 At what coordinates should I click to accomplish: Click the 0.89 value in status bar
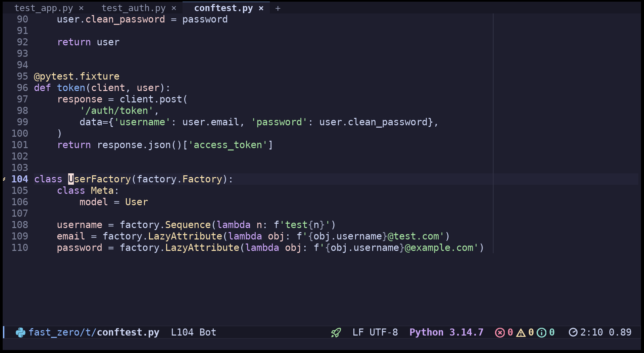click(620, 333)
